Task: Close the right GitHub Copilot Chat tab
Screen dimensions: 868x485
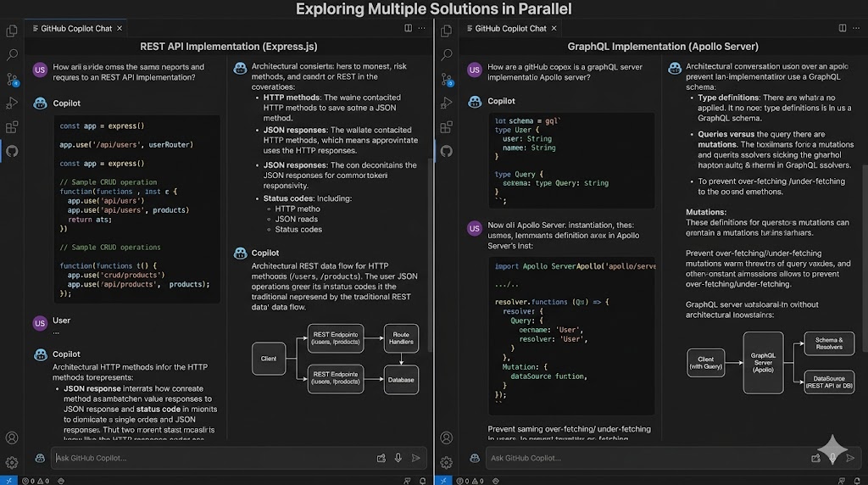Action: pyautogui.click(x=554, y=28)
